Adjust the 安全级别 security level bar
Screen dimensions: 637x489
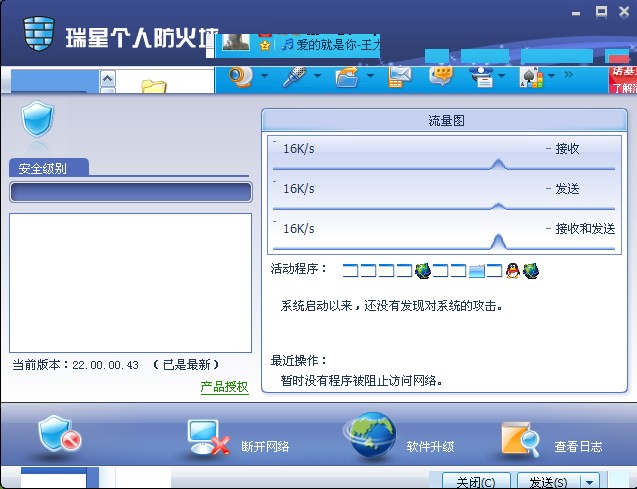(130, 192)
